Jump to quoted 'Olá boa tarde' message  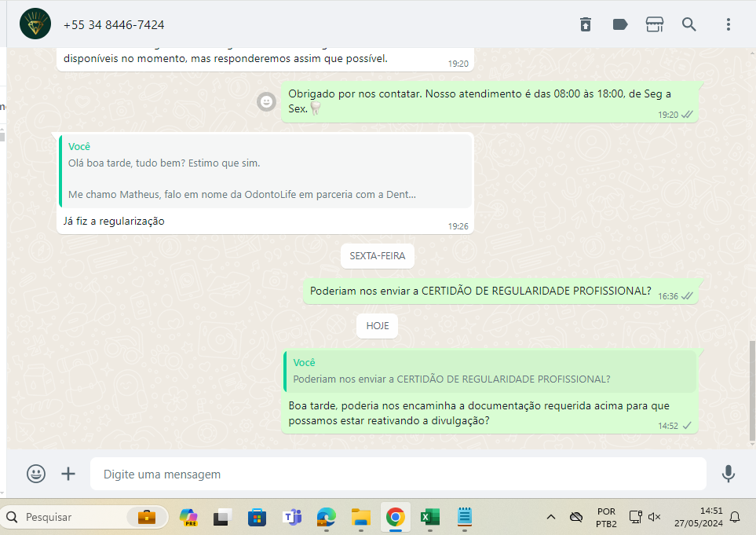coord(266,171)
